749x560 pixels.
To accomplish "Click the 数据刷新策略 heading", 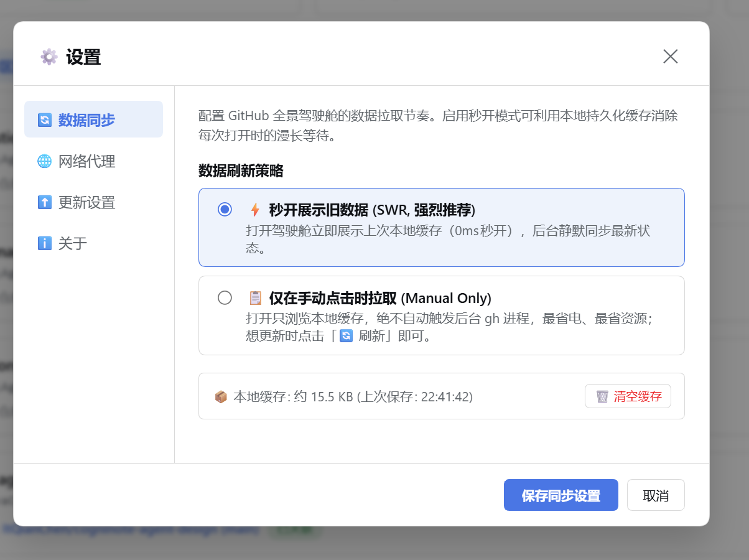I will 241,170.
